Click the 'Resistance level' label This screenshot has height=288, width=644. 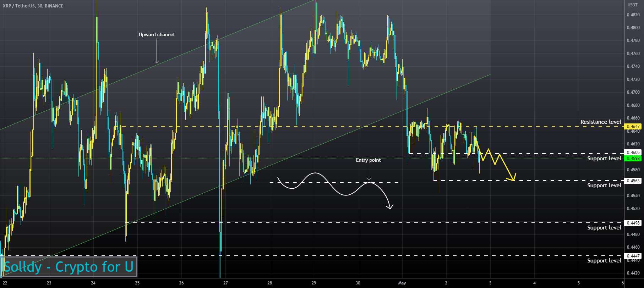coord(601,122)
